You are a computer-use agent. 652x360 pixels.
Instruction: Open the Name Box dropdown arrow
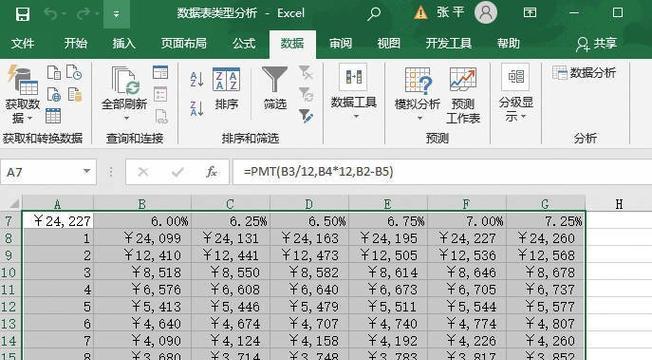(x=86, y=171)
